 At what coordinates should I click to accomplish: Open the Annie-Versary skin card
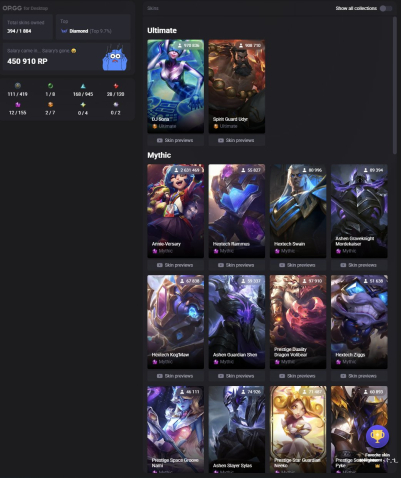tap(175, 211)
